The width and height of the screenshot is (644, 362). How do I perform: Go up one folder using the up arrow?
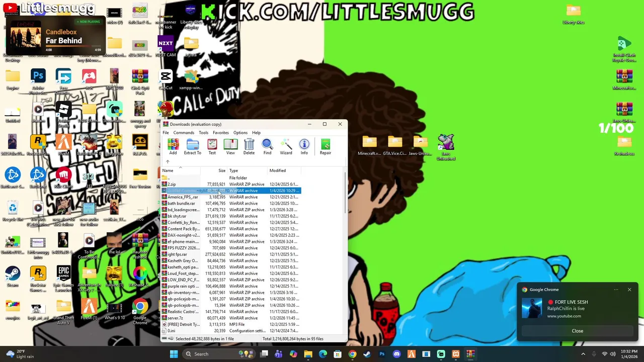click(168, 162)
